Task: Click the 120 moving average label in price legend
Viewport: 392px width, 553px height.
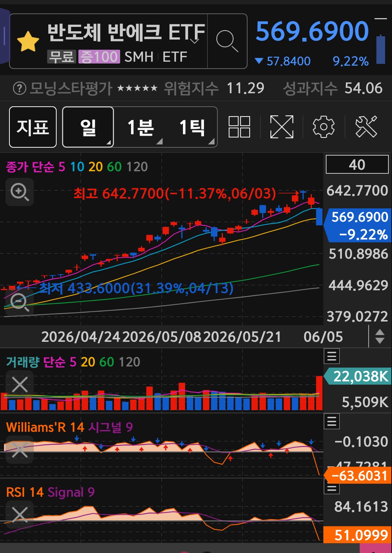Action: pos(137,167)
